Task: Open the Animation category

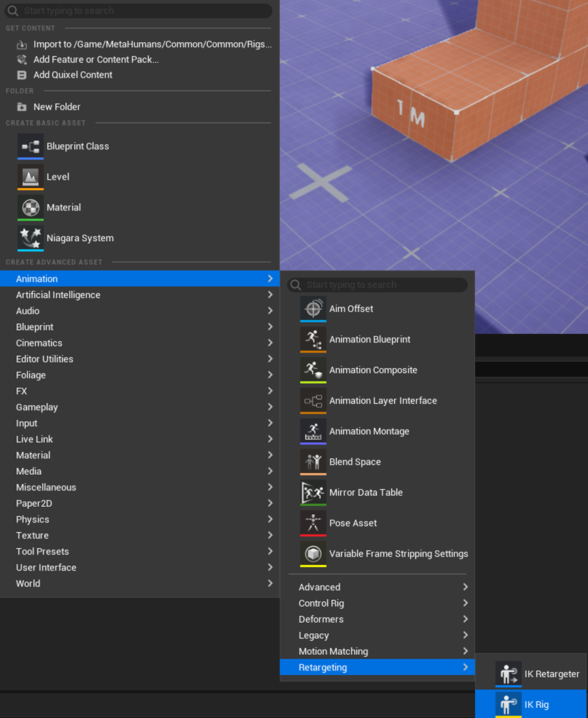Action: coord(140,279)
